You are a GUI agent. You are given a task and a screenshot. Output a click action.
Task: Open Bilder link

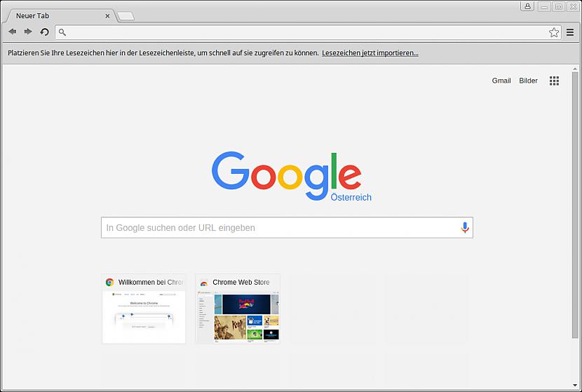coord(528,81)
